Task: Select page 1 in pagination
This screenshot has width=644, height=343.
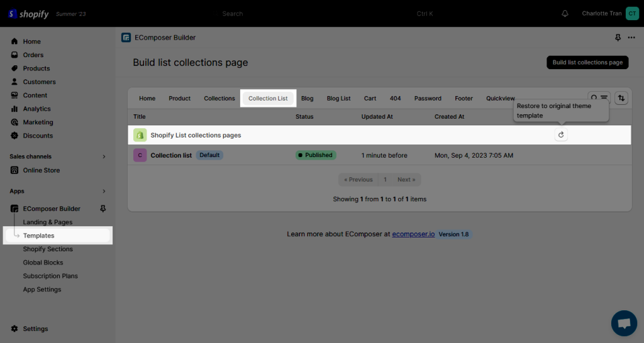Action: click(386, 179)
